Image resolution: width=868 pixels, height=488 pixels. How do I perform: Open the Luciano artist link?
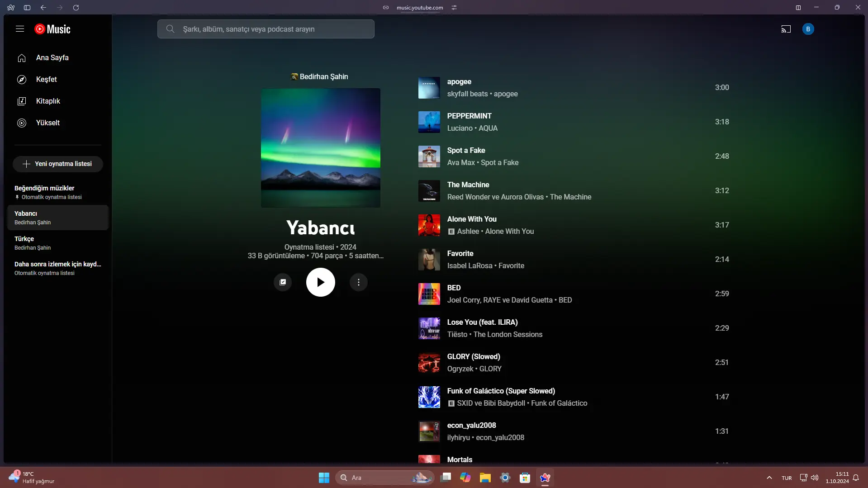460,128
